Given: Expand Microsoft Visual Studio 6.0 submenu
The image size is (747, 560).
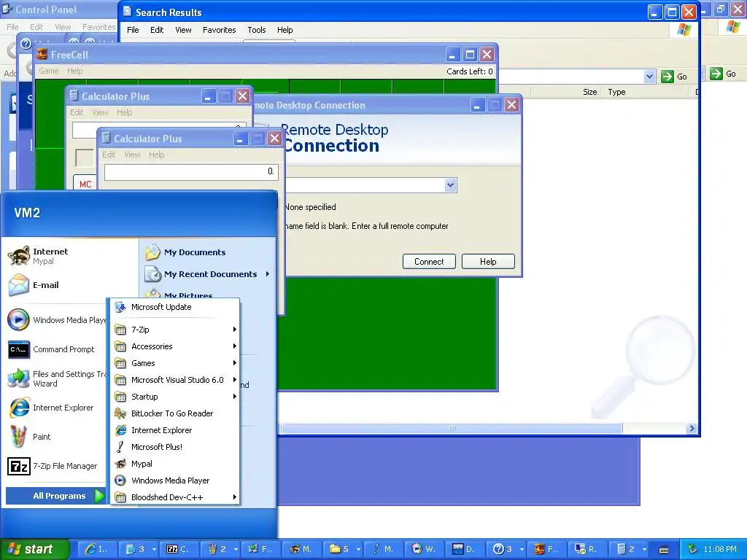Looking at the screenshot, I should coord(174,379).
